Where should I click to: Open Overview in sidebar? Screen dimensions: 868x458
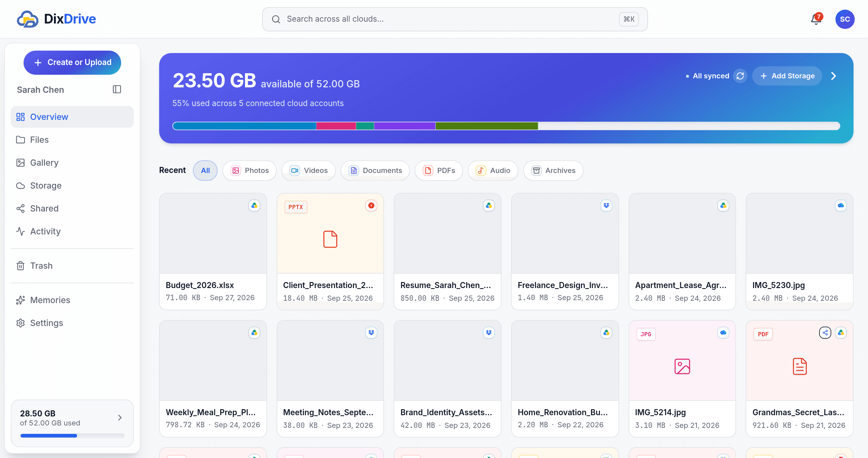(x=72, y=117)
